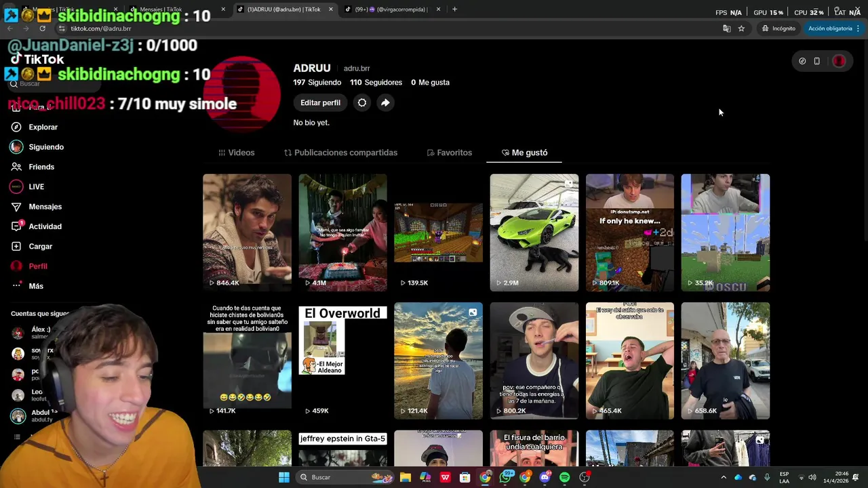The image size is (868, 488).
Task: Open the Chrome three-dot menu
Action: click(x=859, y=28)
